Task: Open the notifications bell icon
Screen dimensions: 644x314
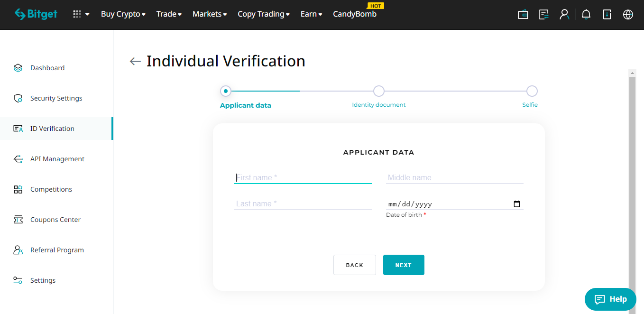Action: click(x=586, y=14)
